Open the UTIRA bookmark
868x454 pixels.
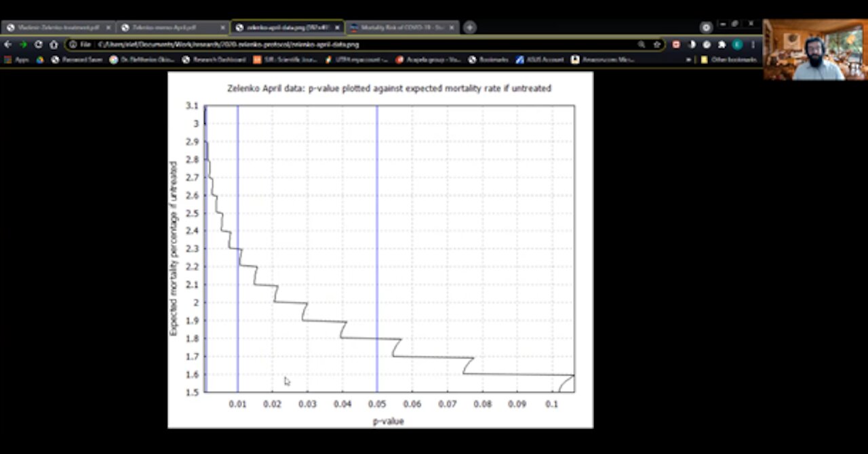click(x=356, y=60)
